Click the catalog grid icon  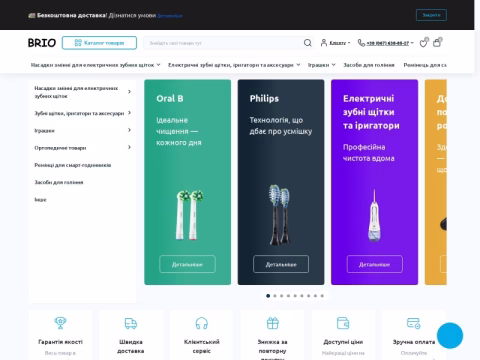coord(78,43)
